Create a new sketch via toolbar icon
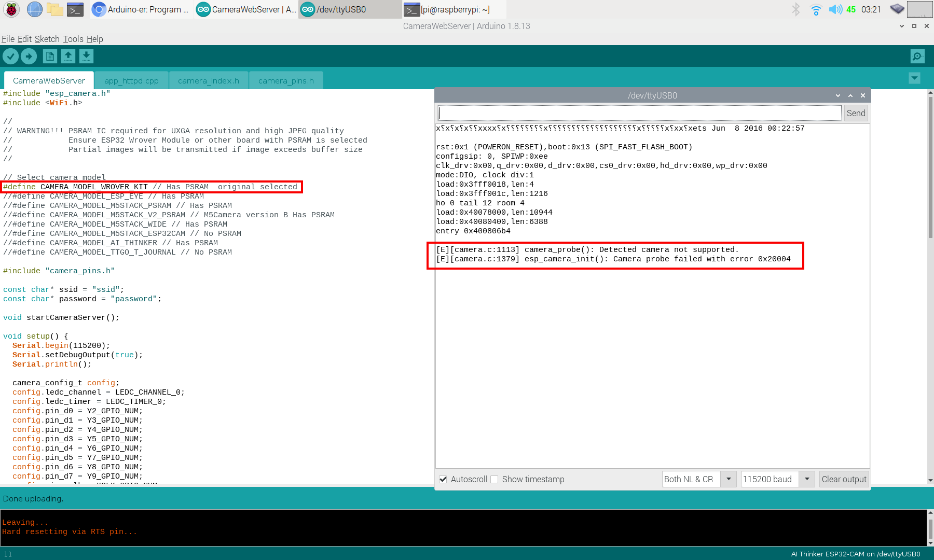The image size is (934, 560). click(x=49, y=56)
